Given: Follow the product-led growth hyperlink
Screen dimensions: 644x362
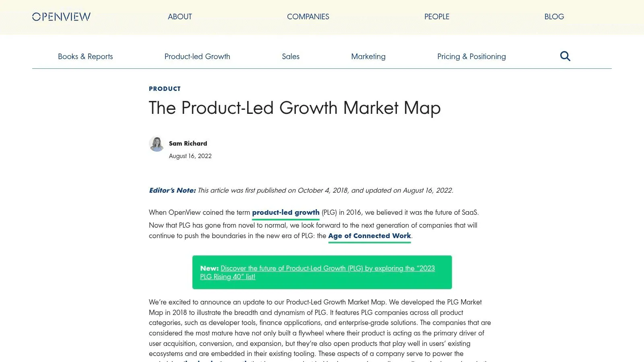Looking at the screenshot, I should (x=286, y=212).
